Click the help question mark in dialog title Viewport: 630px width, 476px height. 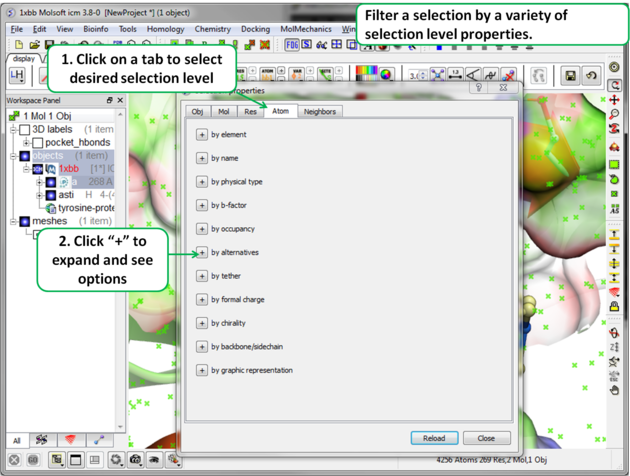(477, 88)
